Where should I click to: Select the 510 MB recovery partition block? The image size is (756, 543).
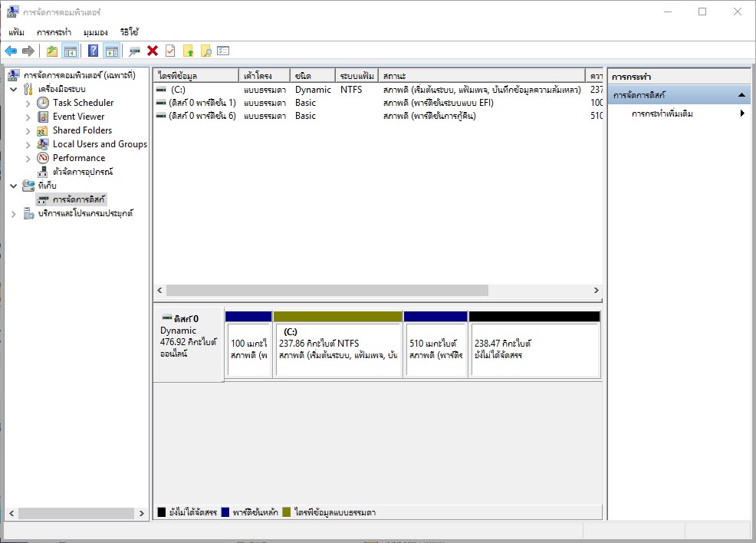coord(436,344)
